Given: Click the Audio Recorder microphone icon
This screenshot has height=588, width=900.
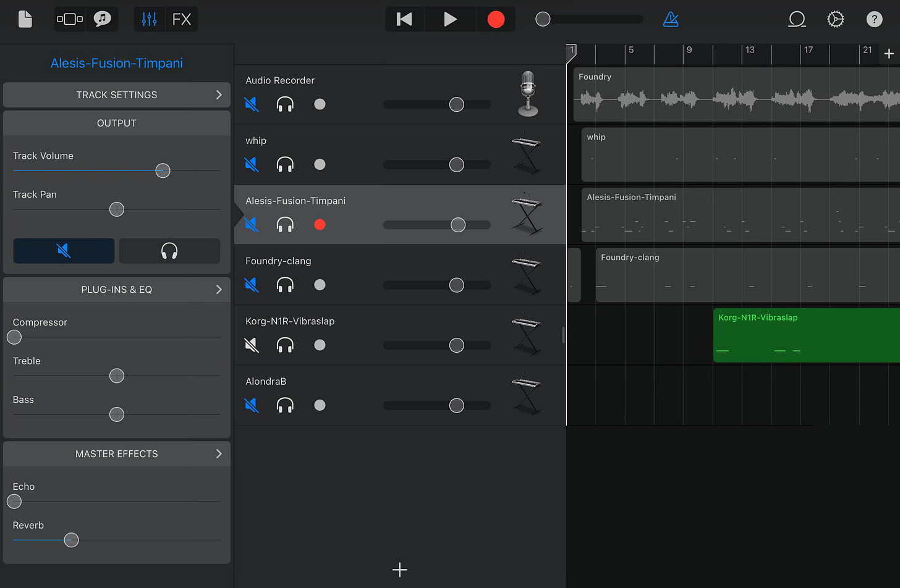Looking at the screenshot, I should pos(527,94).
